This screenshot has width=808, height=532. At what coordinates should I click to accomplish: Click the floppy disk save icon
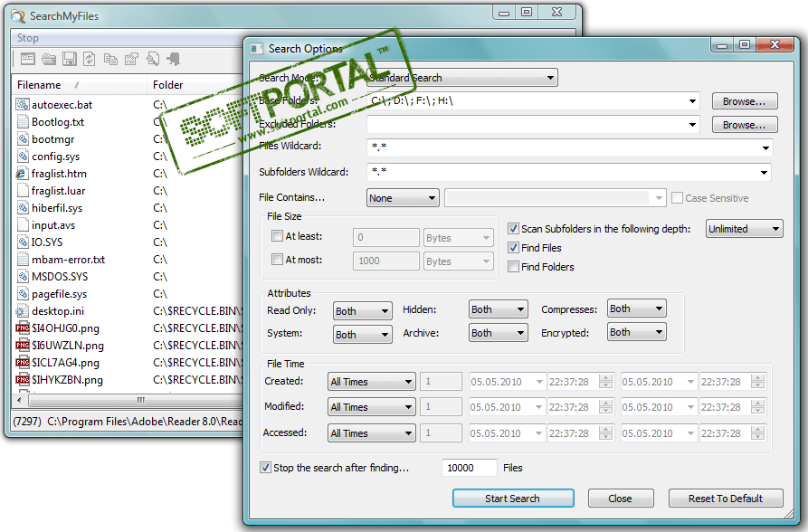tap(70, 59)
